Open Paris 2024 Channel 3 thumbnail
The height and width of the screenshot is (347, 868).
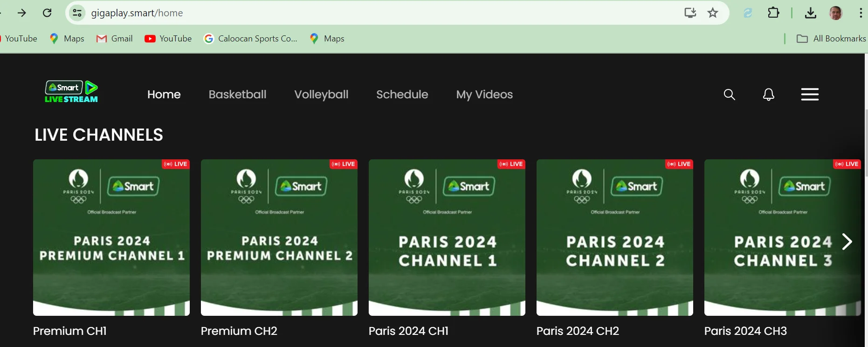(x=783, y=238)
